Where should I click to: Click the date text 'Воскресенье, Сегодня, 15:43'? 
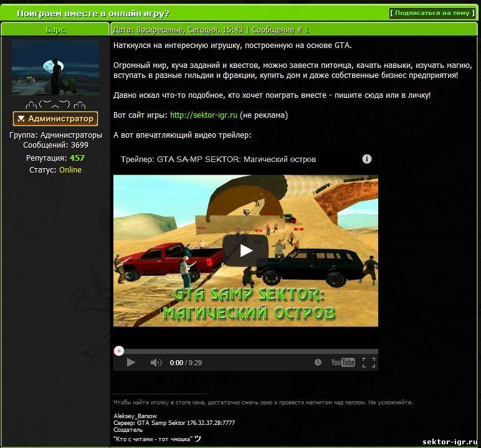pos(189,30)
